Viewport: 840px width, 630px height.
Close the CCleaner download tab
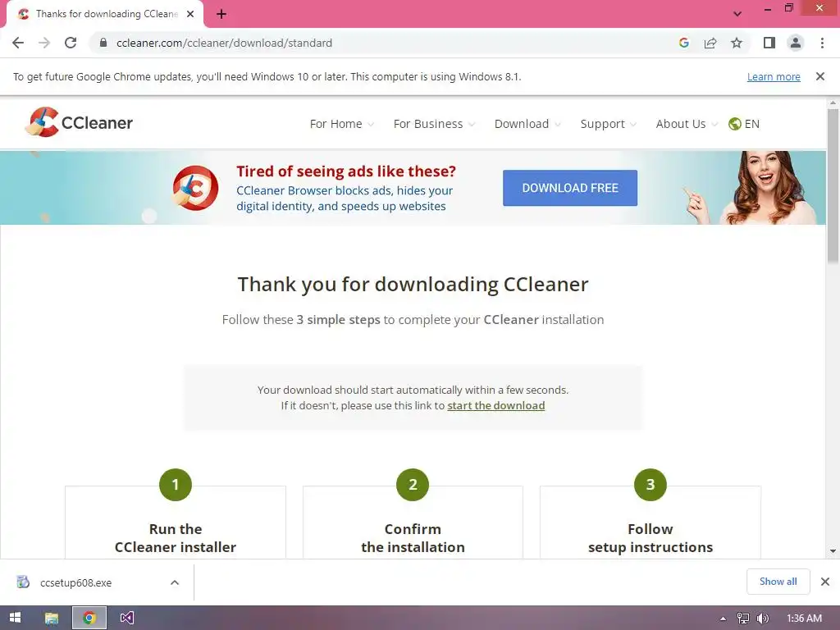190,14
